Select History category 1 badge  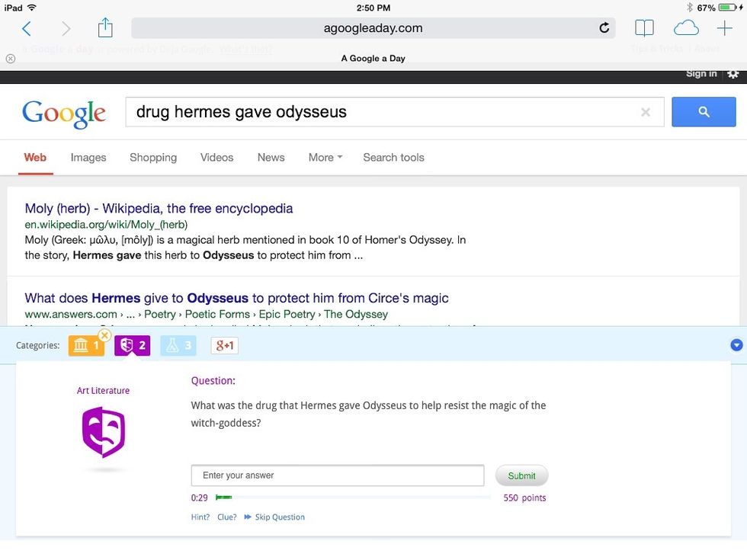click(x=86, y=346)
